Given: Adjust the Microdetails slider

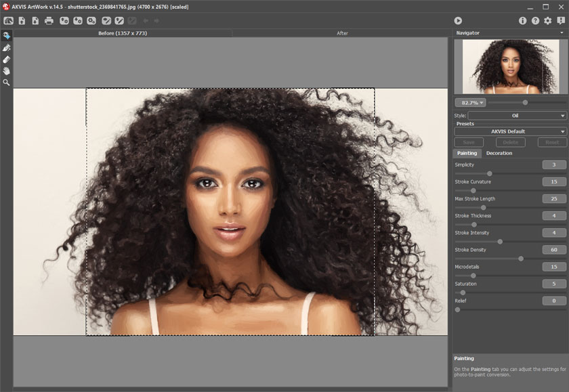Looking at the screenshot, I should pos(473,276).
